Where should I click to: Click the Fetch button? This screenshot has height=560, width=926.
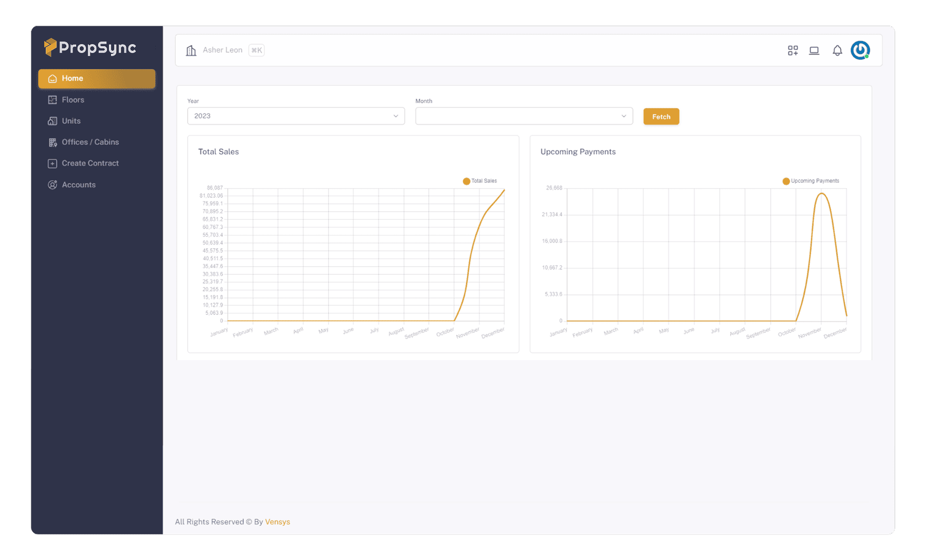tap(661, 117)
